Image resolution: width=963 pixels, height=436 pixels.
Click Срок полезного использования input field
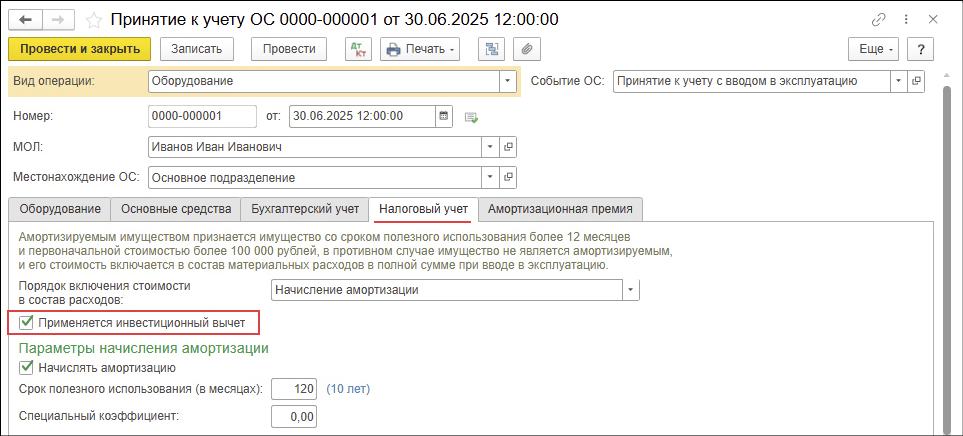pyautogui.click(x=293, y=388)
